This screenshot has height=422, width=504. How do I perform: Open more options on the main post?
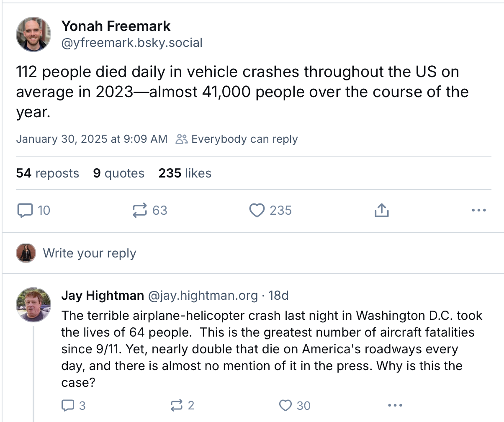point(478,210)
